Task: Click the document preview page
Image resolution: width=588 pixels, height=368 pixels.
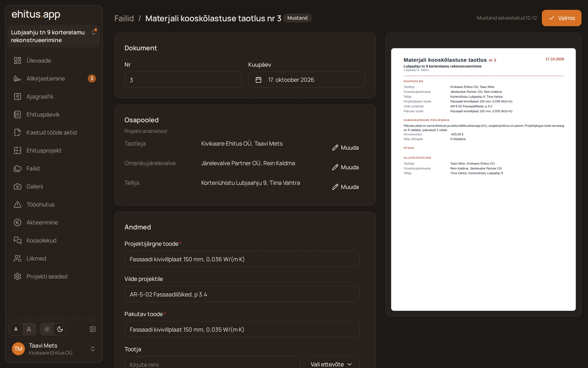Action: [483, 179]
